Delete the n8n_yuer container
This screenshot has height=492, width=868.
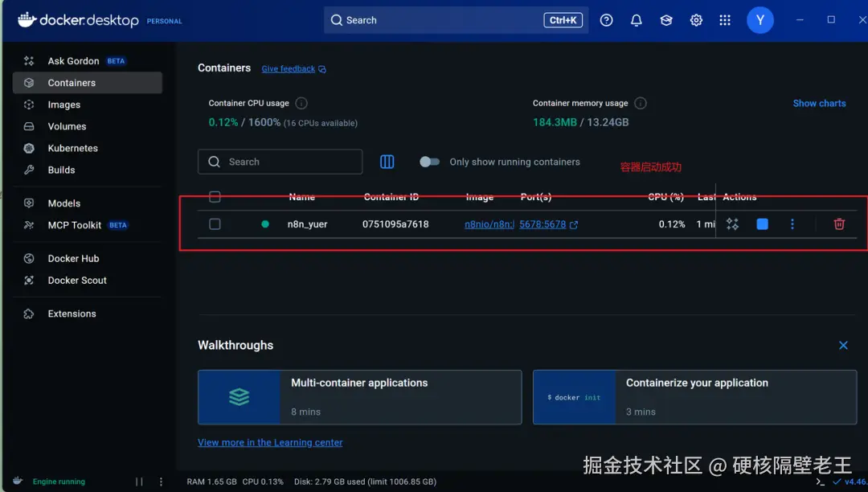(x=839, y=224)
